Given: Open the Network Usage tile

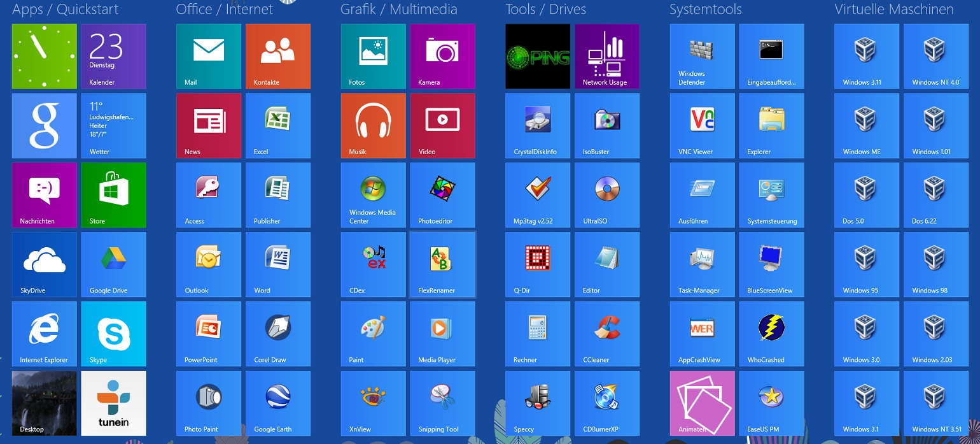Looking at the screenshot, I should coord(608,56).
